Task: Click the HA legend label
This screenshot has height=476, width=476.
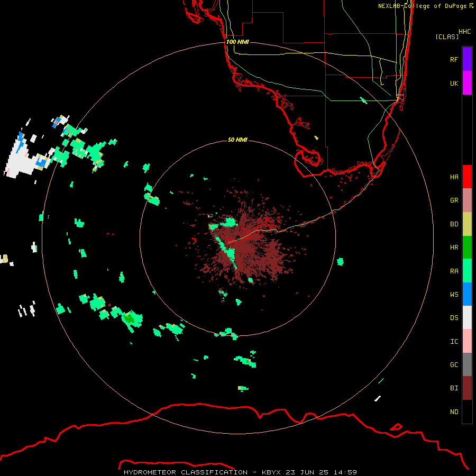Action: click(454, 177)
